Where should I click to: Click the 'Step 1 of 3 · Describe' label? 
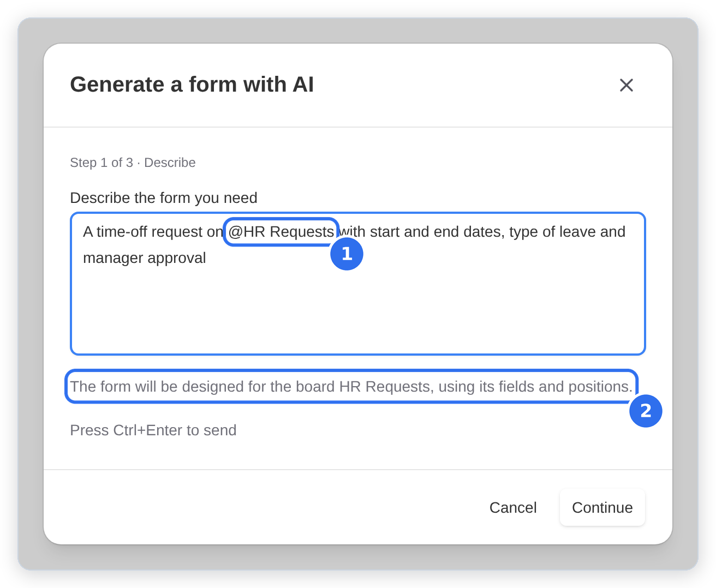[133, 163]
